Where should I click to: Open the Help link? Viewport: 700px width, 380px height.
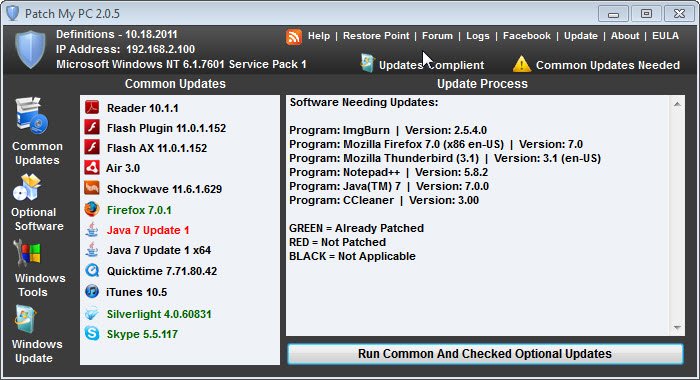click(319, 36)
